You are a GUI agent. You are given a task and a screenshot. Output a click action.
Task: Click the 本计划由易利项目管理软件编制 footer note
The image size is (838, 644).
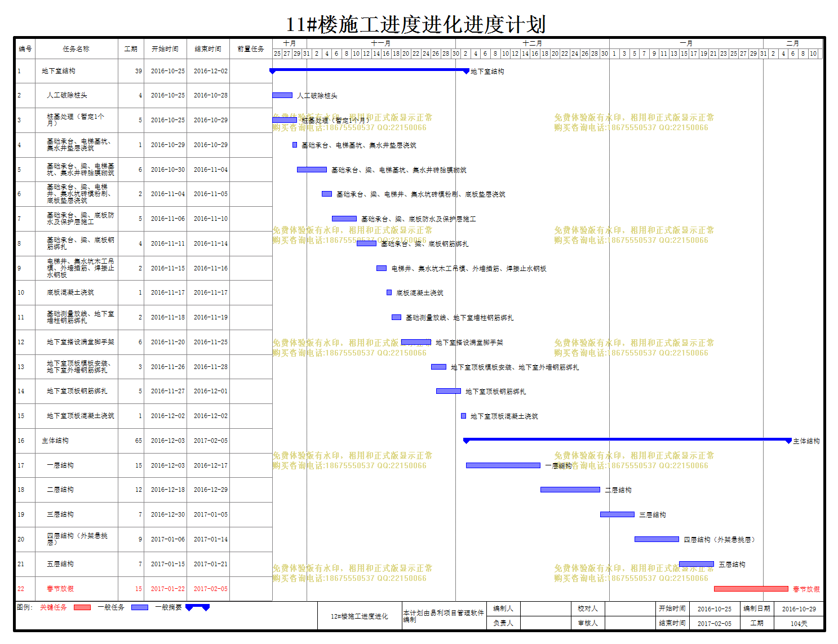click(444, 616)
